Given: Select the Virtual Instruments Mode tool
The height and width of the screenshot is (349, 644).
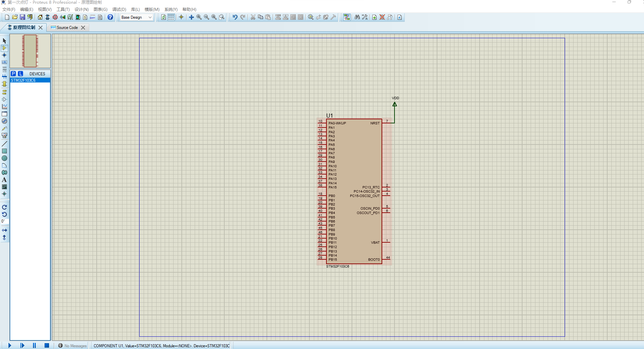Looking at the screenshot, I should (4, 135).
